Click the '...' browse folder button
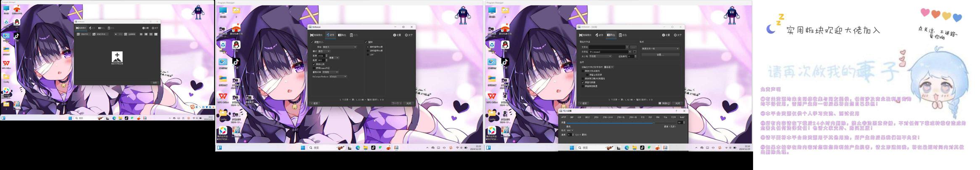This screenshot has width=980, height=170. click(x=633, y=47)
